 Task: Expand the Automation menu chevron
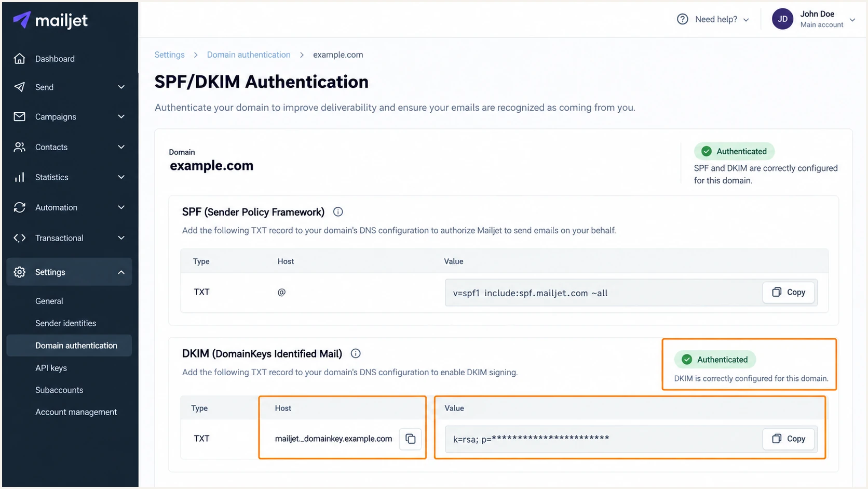pyautogui.click(x=121, y=207)
